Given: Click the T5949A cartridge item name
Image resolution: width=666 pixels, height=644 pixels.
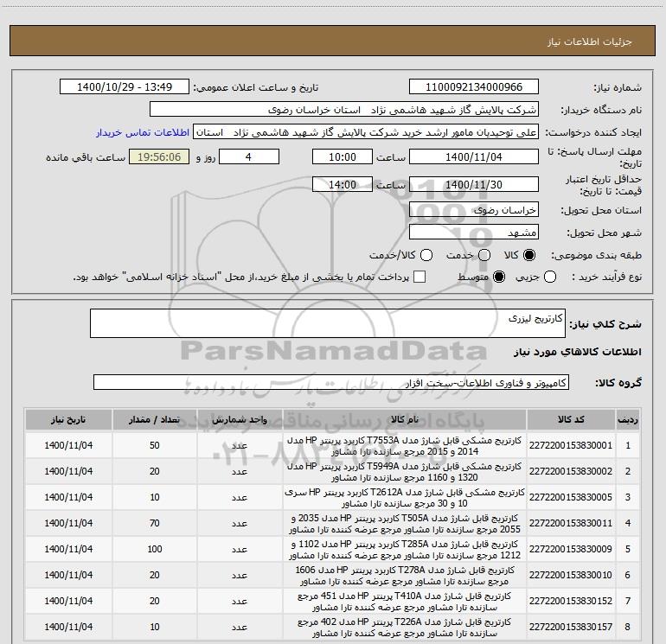Looking at the screenshot, I should (x=405, y=472).
